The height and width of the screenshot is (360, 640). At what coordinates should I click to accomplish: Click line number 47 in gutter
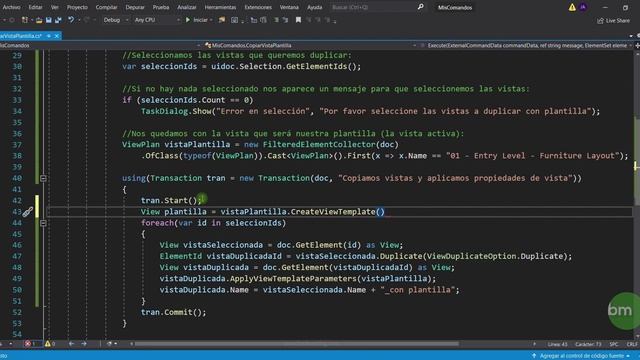[x=17, y=256]
